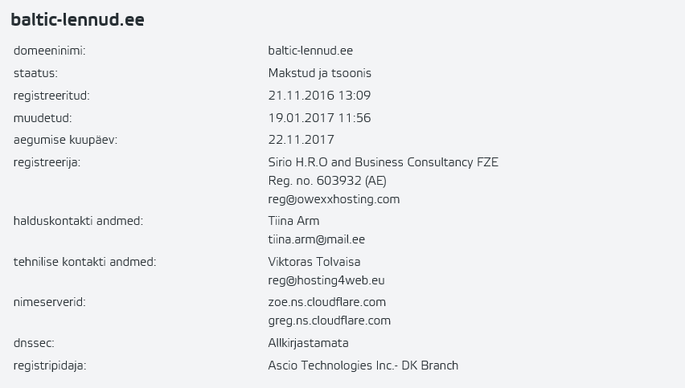Image resolution: width=685 pixels, height=388 pixels.
Task: Click the nimeserverid label
Action: pyautogui.click(x=49, y=302)
